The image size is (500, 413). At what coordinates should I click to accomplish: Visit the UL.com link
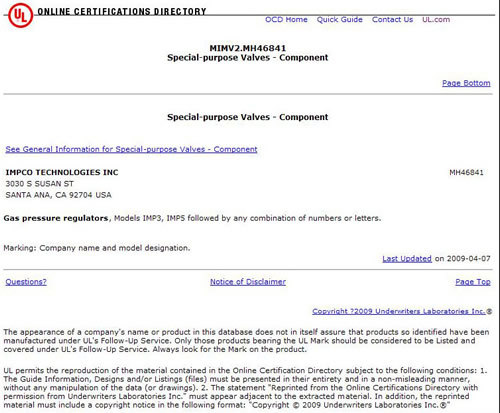pos(436,20)
